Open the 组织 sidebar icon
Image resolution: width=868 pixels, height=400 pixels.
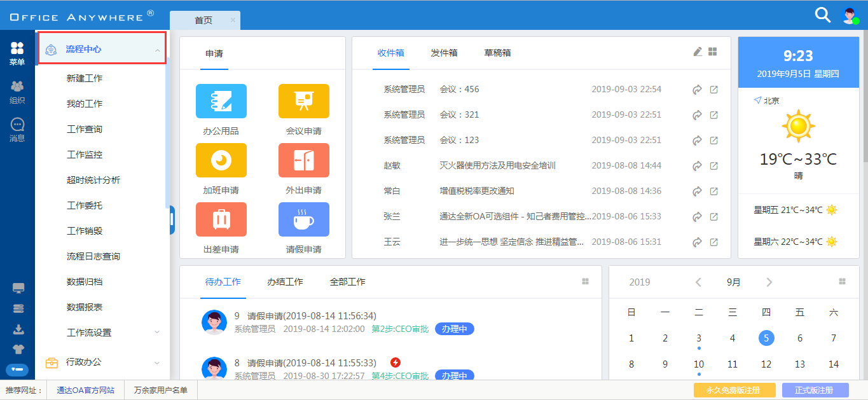coord(17,92)
